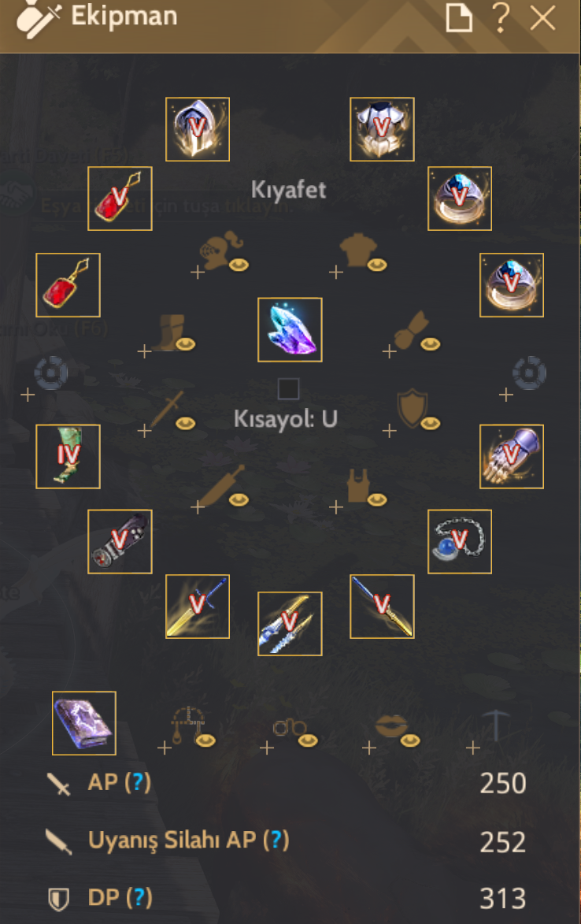Open the AP question mark help
This screenshot has height=924, width=581.
(138, 782)
